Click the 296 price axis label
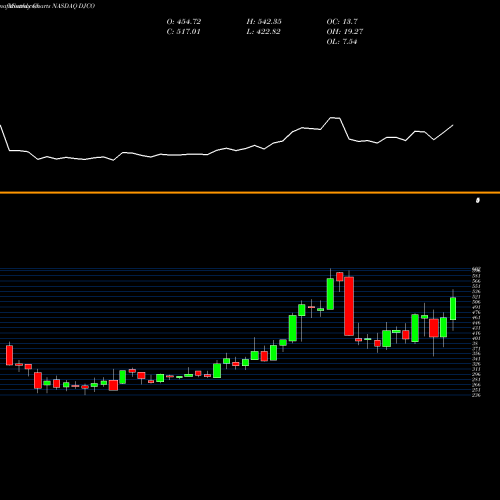This screenshot has width=500, height=500. tap(477, 374)
